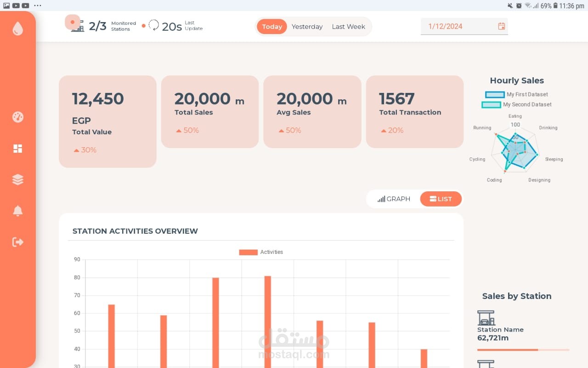Click the Station Name label
The height and width of the screenshot is (368, 588).
[x=500, y=330]
